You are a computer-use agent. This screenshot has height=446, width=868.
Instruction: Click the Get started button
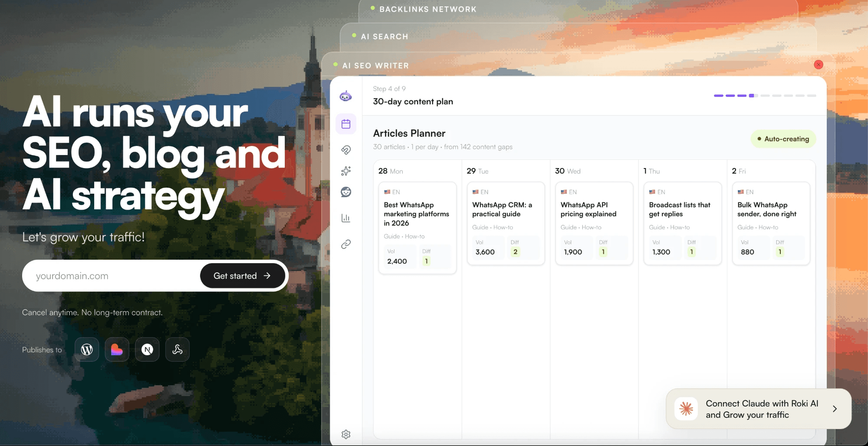[x=242, y=276]
